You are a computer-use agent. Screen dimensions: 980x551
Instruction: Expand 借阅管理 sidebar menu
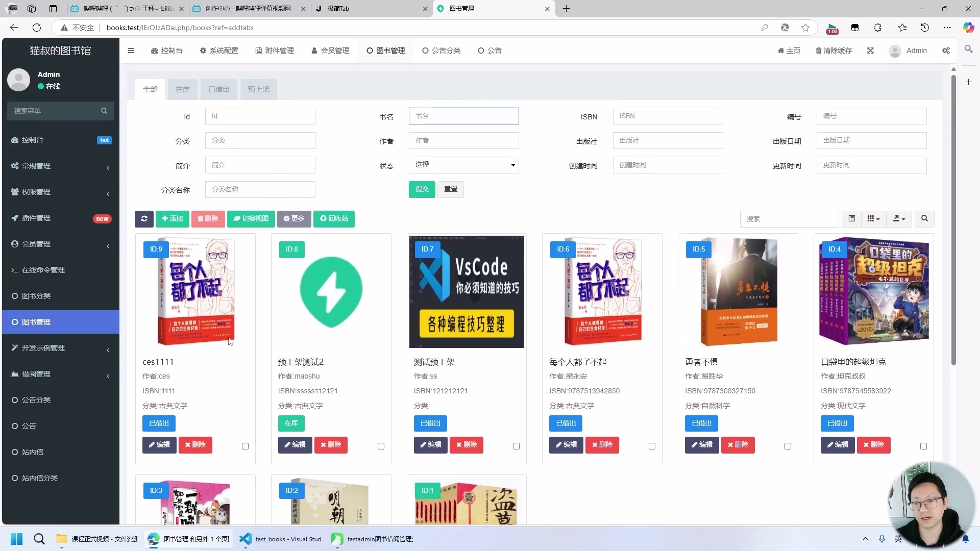point(61,374)
